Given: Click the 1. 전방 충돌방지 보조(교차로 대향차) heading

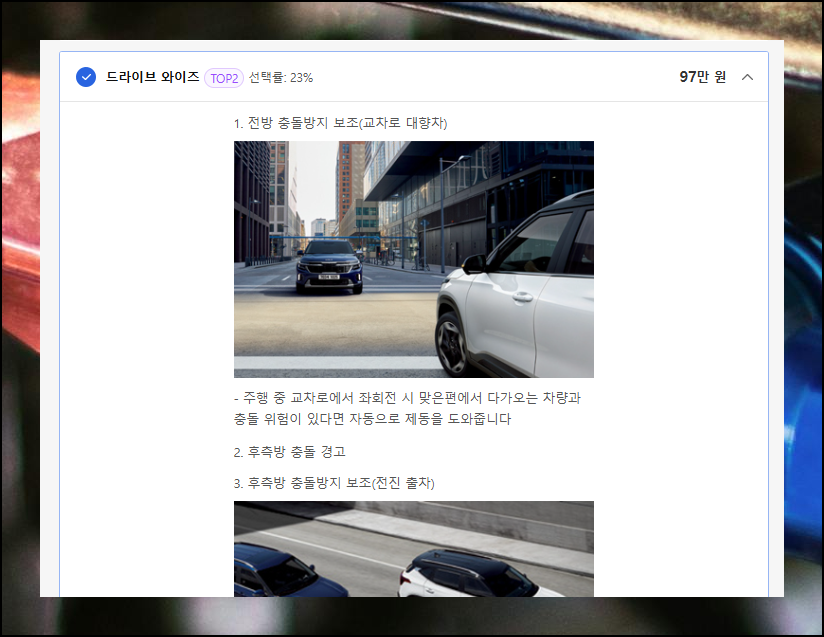Looking at the screenshot, I should (341, 123).
